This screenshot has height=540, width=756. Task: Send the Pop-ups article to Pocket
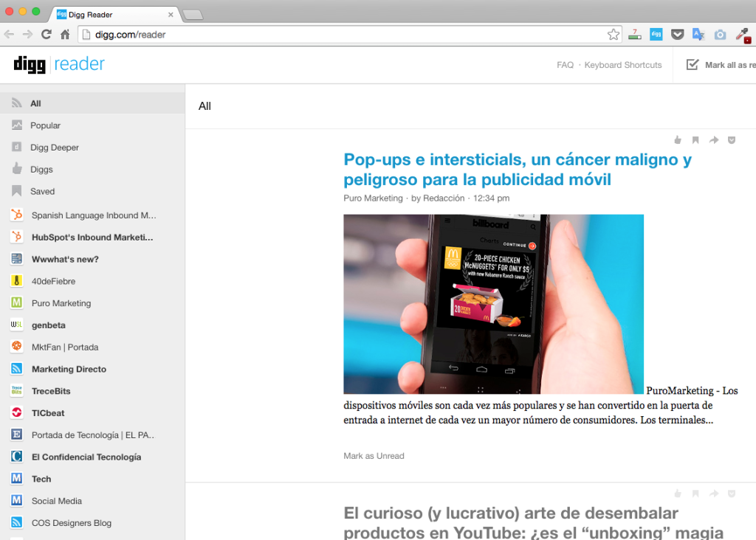[732, 140]
